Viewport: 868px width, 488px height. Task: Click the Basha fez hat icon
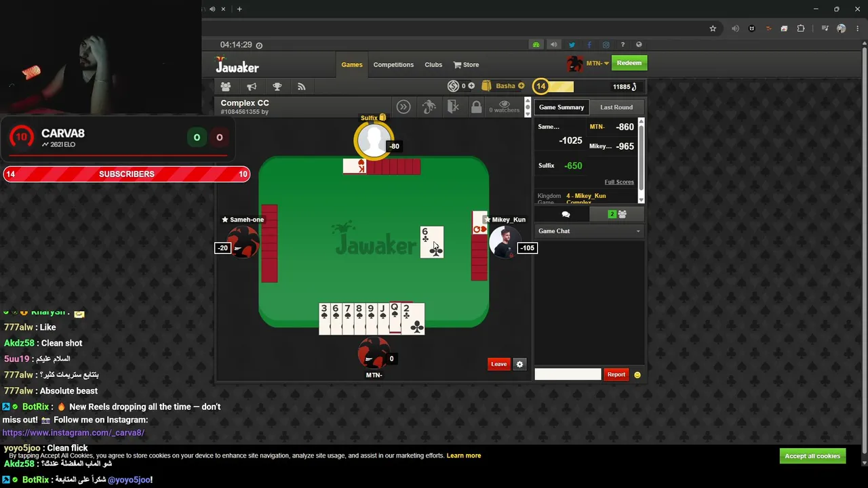[x=486, y=86]
